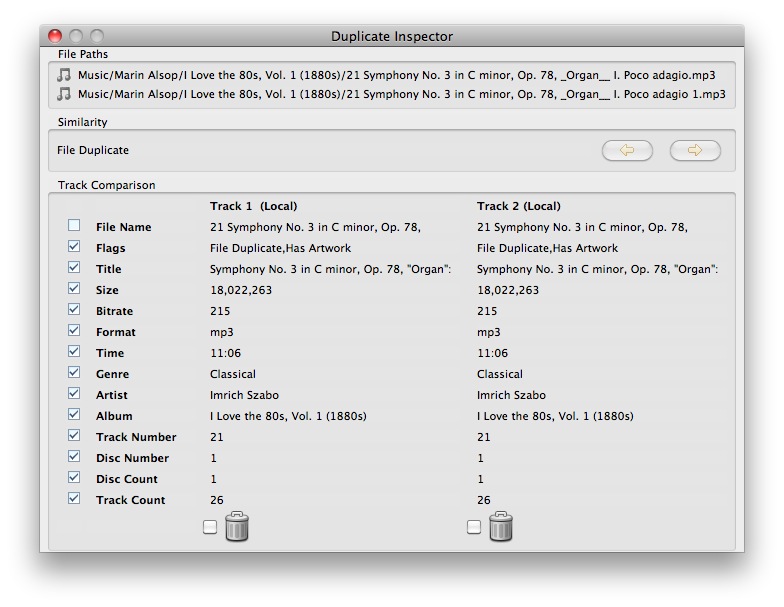The width and height of the screenshot is (784, 607).
Task: Uncheck the Bitrate checkbox
Action: (74, 310)
